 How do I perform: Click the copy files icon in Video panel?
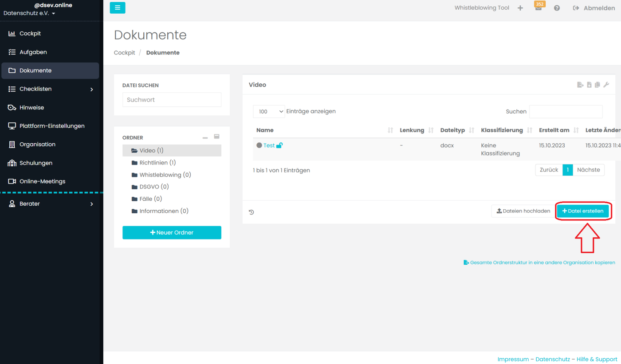pos(597,85)
